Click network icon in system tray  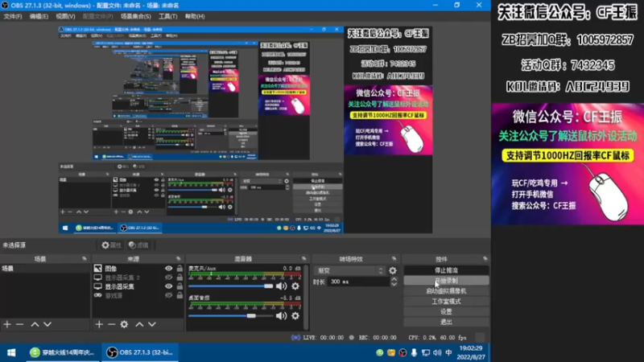click(x=426, y=352)
